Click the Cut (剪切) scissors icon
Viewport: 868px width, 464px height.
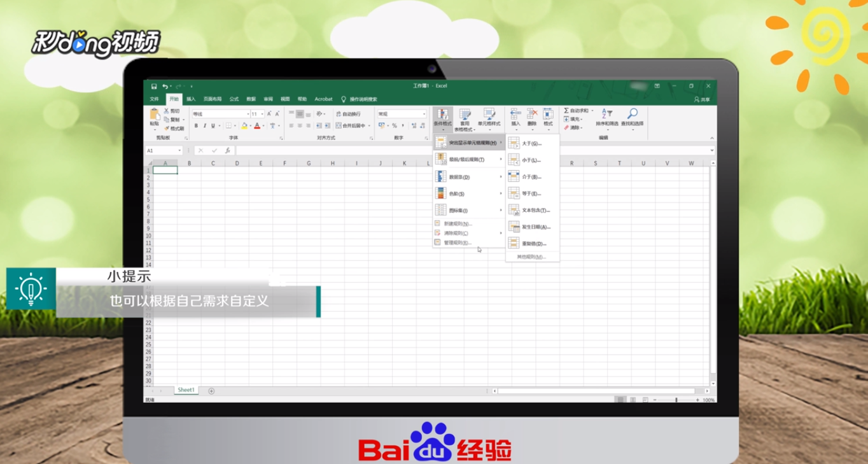tap(167, 111)
